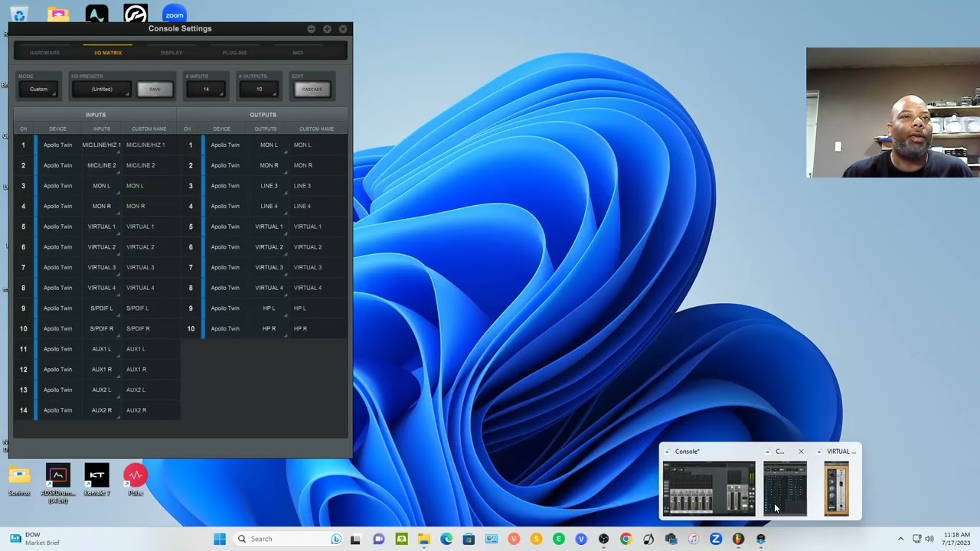The width and height of the screenshot is (980, 551).
Task: Switch to the Hardware tab
Action: [x=44, y=53]
